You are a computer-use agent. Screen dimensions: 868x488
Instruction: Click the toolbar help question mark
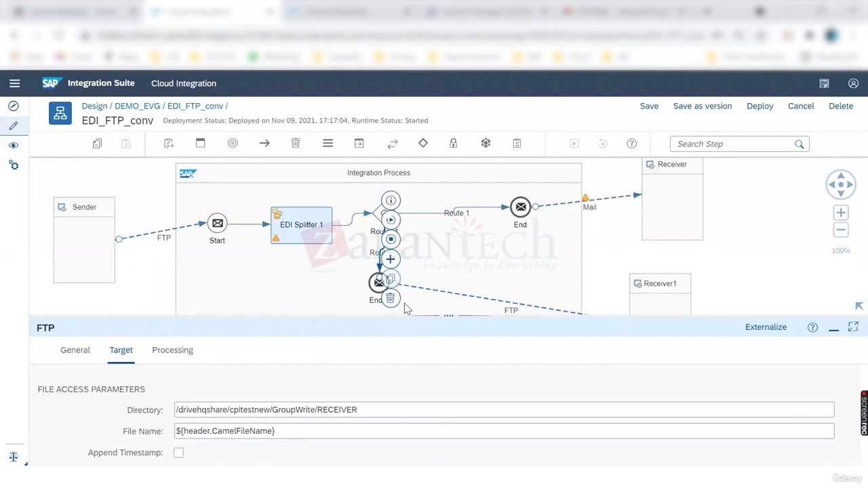[631, 144]
